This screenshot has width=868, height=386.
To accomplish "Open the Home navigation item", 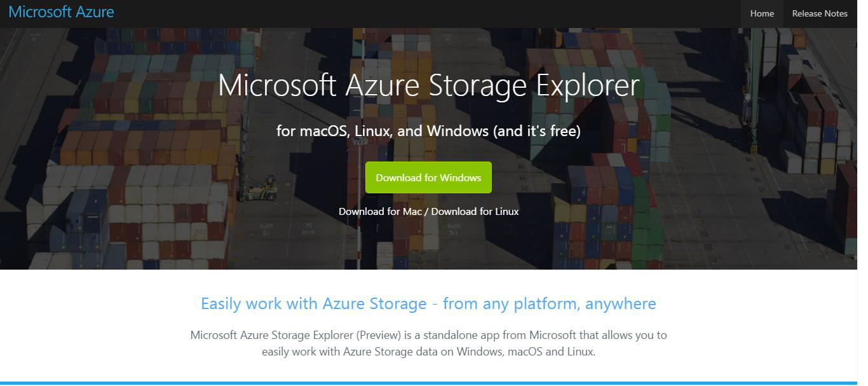I will [x=761, y=13].
